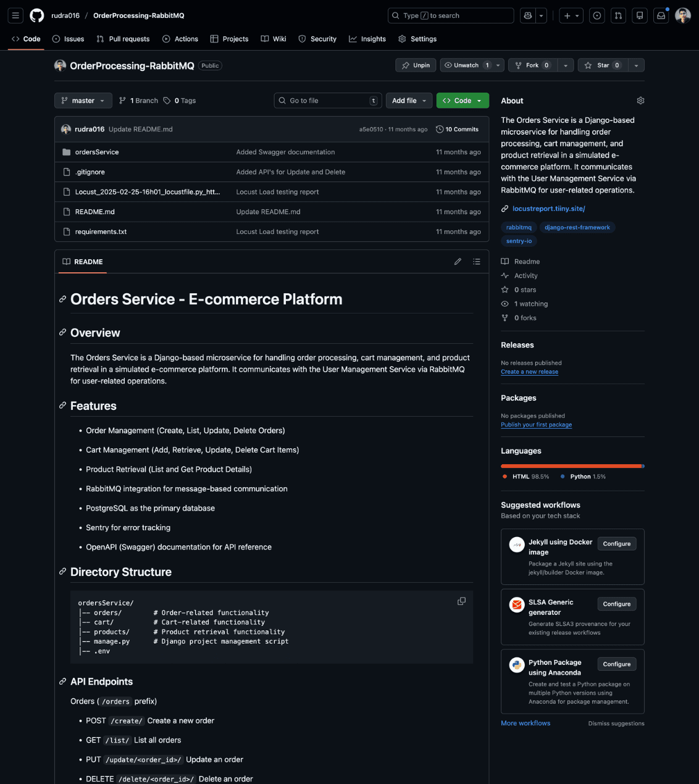Click the GitHub logo homepage icon
The image size is (699, 784).
[x=37, y=15]
